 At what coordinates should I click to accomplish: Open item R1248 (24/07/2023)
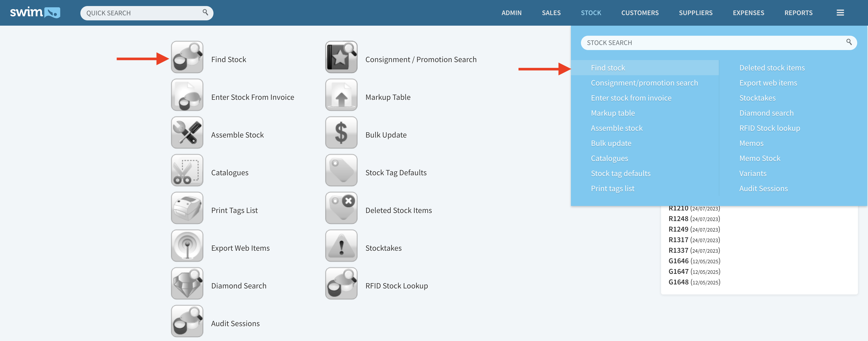(694, 219)
